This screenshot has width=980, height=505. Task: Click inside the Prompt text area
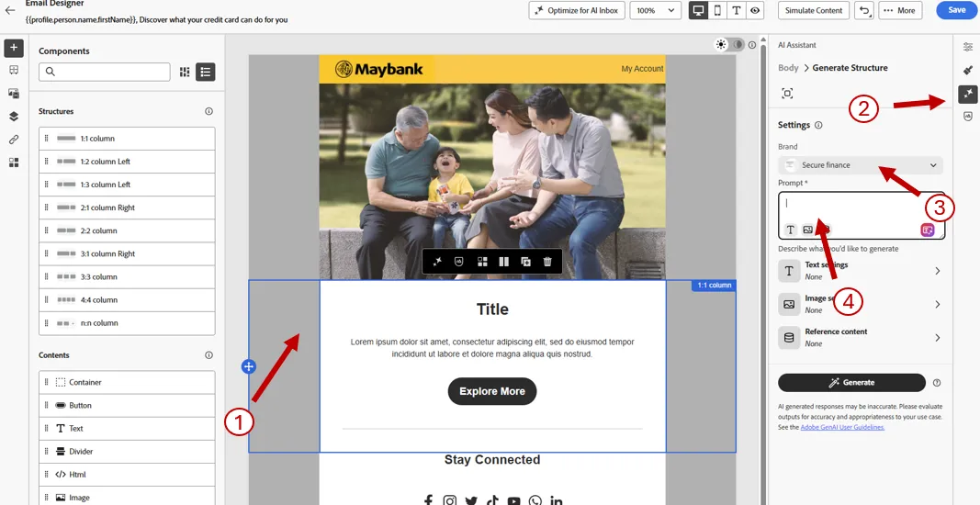coord(862,216)
